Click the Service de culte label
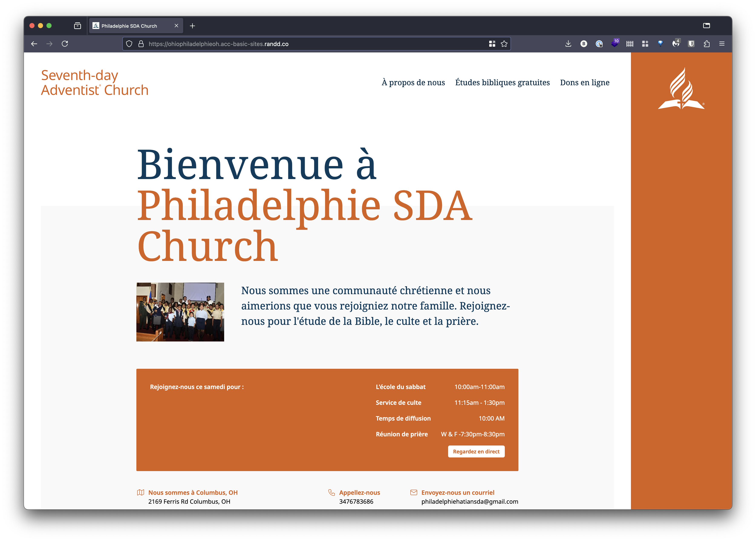 399,402
